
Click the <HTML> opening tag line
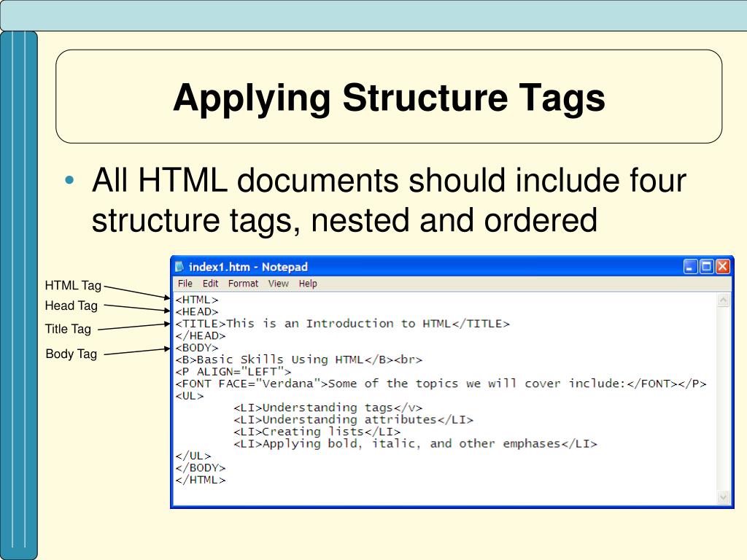(197, 300)
